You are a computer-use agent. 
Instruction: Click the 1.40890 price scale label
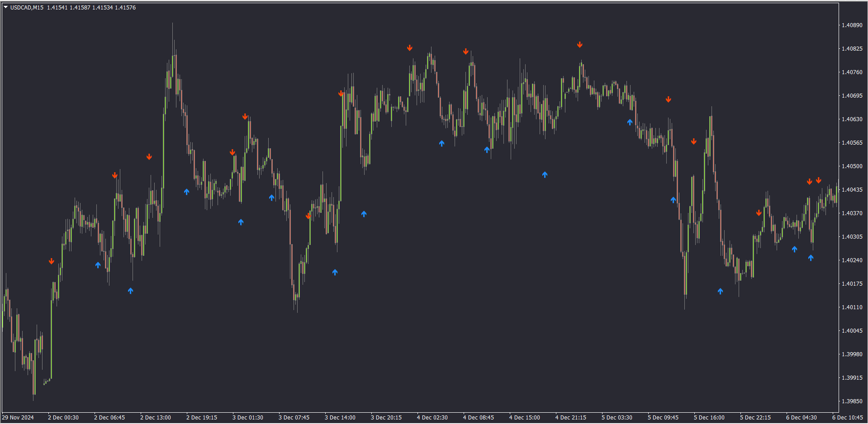(x=852, y=25)
